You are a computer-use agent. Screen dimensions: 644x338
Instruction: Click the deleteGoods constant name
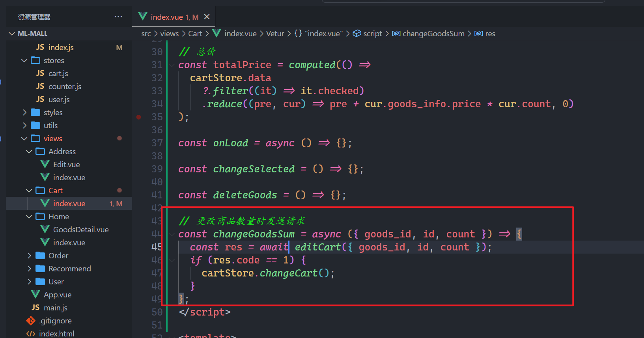click(x=245, y=195)
